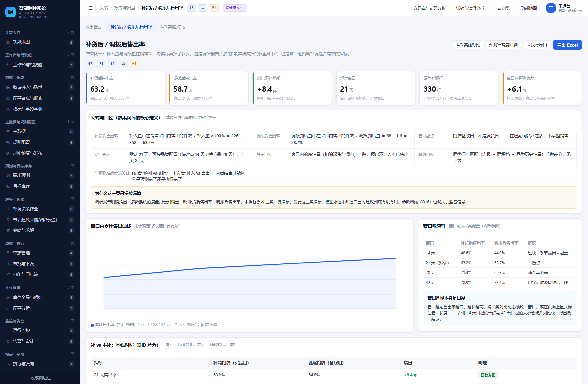Click the blue 调 app logo
This screenshot has height=384, width=588.
pos(10,12)
